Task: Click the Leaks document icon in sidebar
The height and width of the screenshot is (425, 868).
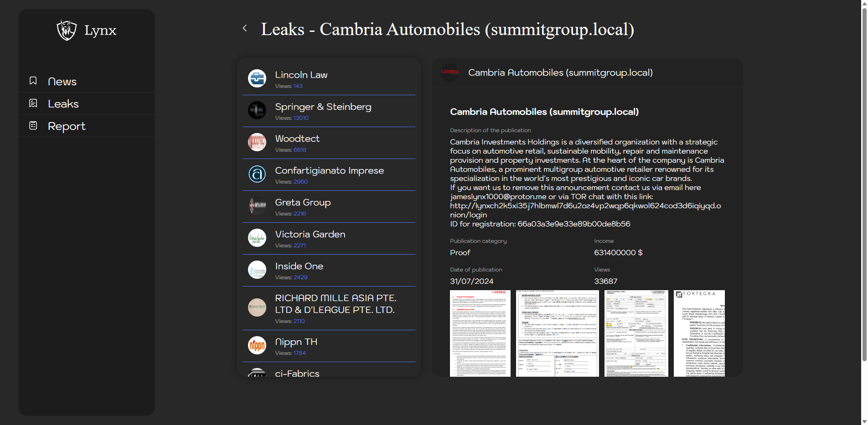Action: point(33,103)
